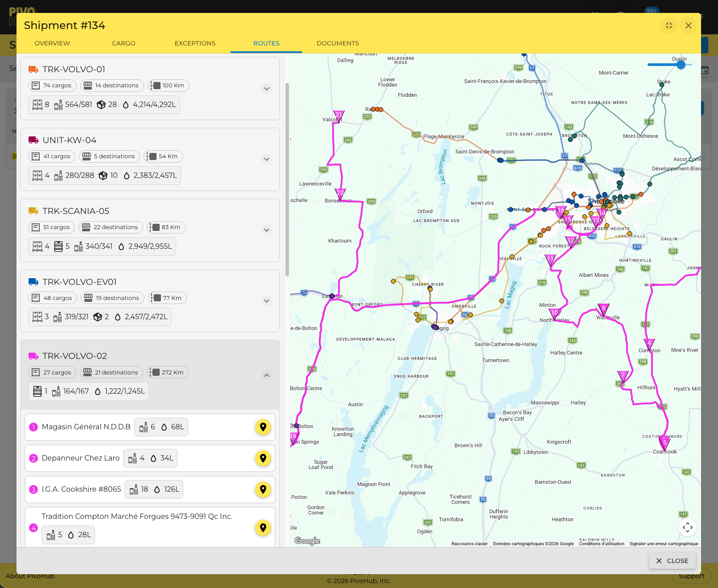Click map marker 11 near Deauville

(551, 260)
